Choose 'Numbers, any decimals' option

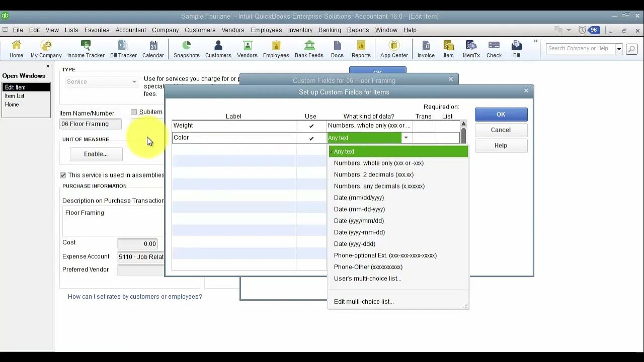click(398, 186)
